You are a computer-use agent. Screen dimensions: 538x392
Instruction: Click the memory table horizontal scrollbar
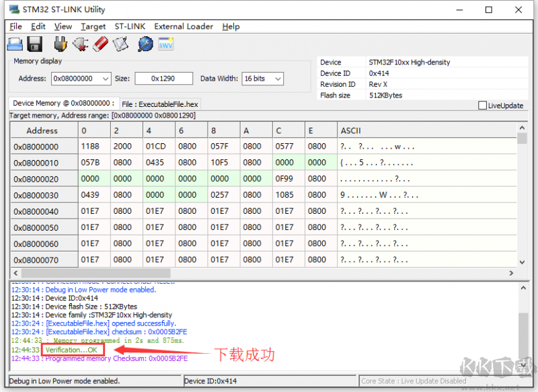coord(262,273)
